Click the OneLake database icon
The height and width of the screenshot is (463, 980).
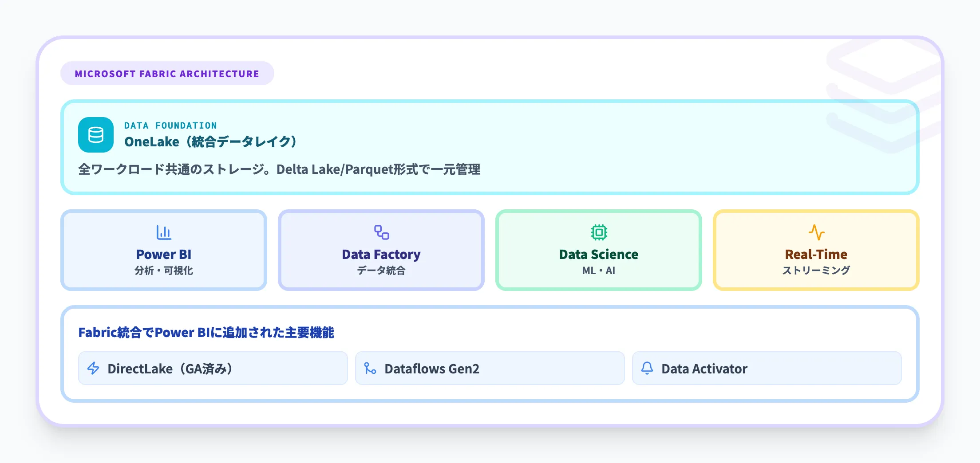tap(96, 135)
